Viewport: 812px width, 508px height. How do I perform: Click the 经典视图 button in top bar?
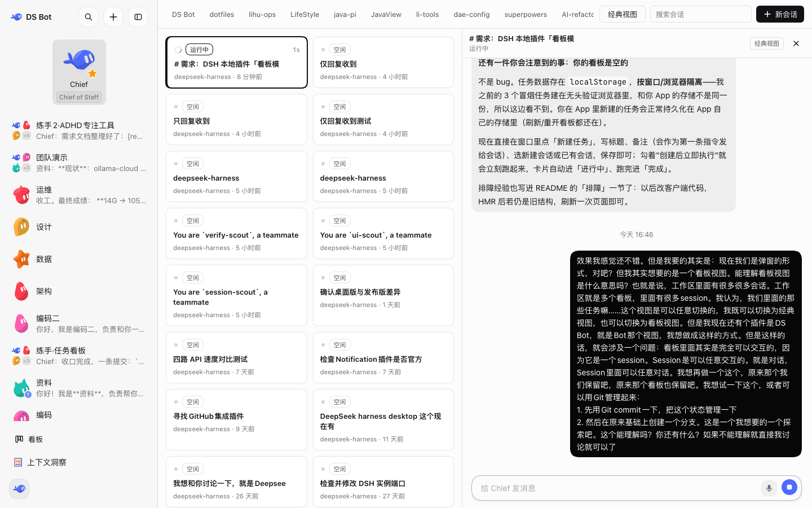(623, 14)
